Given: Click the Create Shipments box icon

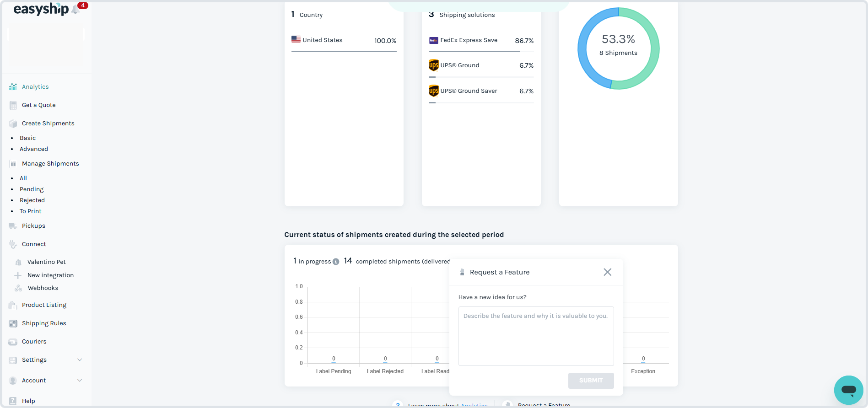Looking at the screenshot, I should point(13,123).
